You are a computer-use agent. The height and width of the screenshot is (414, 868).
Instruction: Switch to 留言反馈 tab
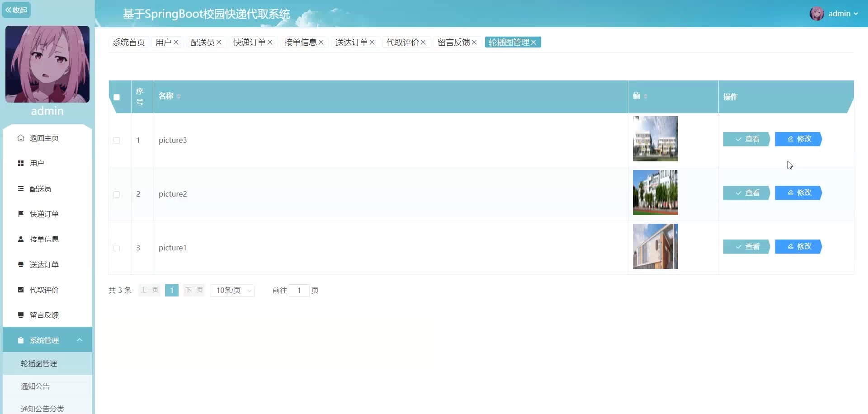pos(453,42)
